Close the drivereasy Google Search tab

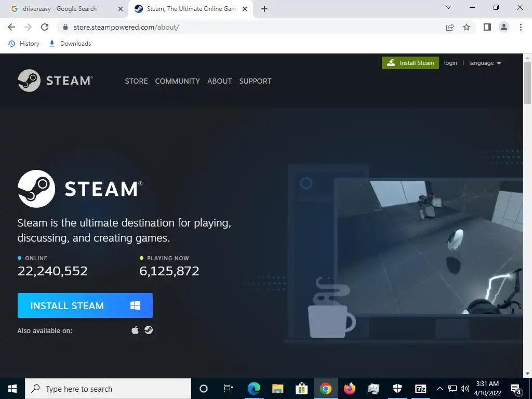(121, 9)
